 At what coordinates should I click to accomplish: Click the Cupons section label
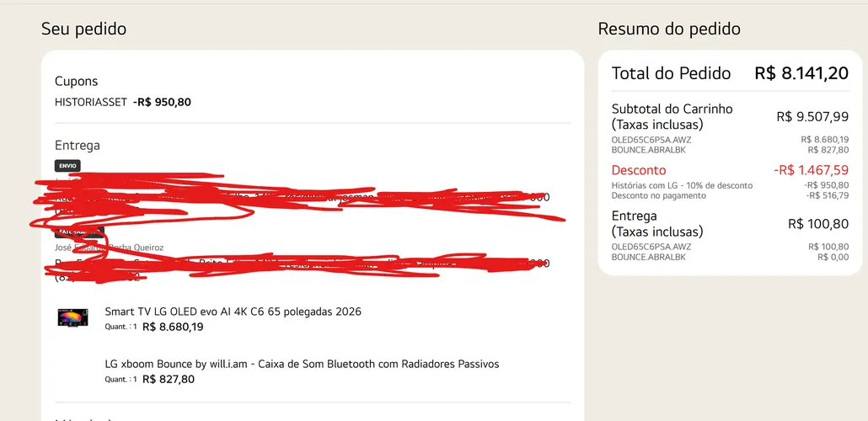coord(77,82)
